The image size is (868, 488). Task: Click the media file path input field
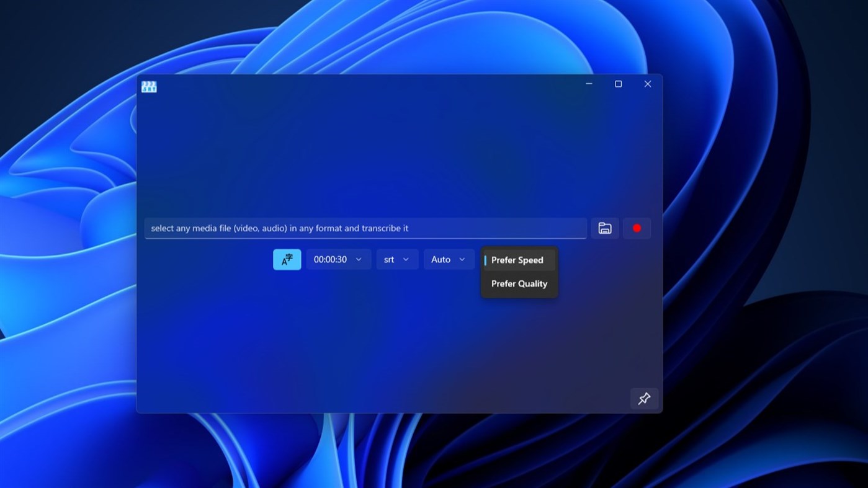pyautogui.click(x=366, y=228)
